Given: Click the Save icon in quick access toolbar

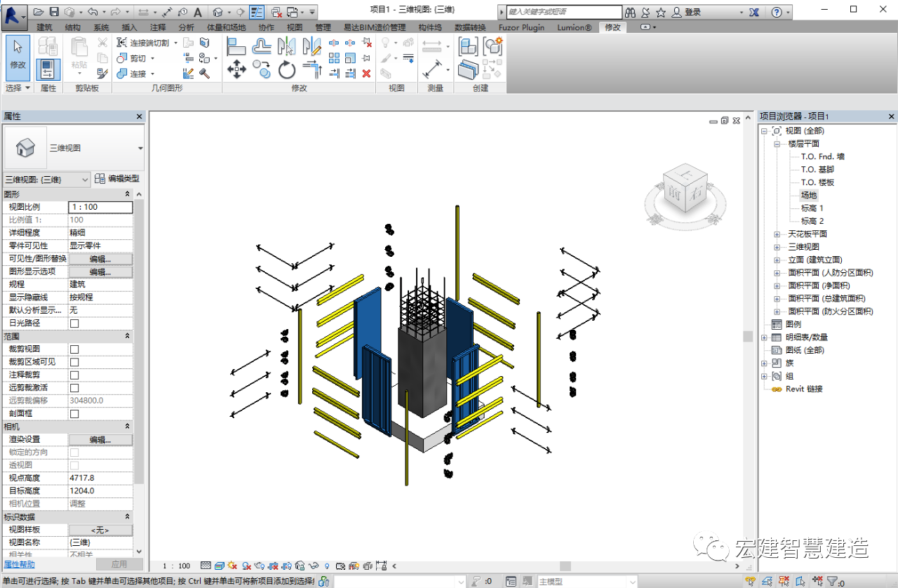Looking at the screenshot, I should pos(54,12).
